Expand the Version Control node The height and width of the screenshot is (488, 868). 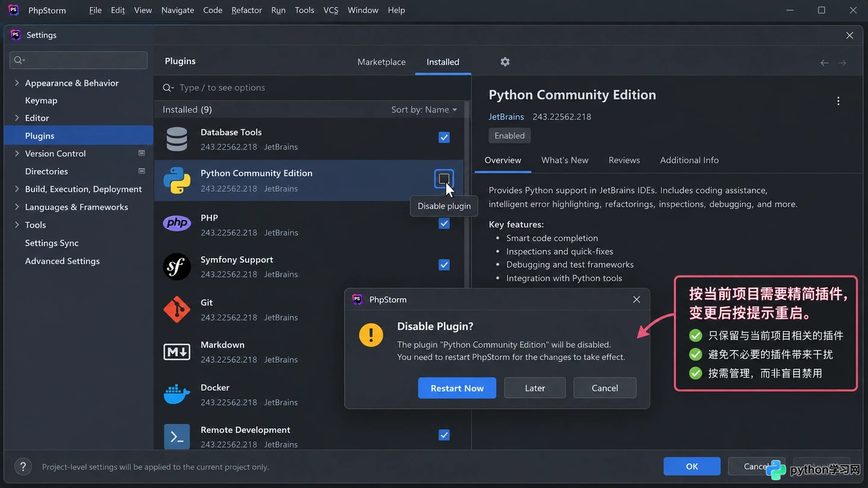click(17, 154)
